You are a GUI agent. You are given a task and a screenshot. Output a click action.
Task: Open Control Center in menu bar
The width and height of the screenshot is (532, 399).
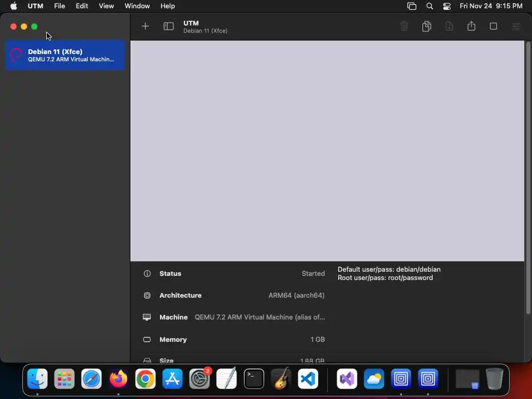(447, 6)
